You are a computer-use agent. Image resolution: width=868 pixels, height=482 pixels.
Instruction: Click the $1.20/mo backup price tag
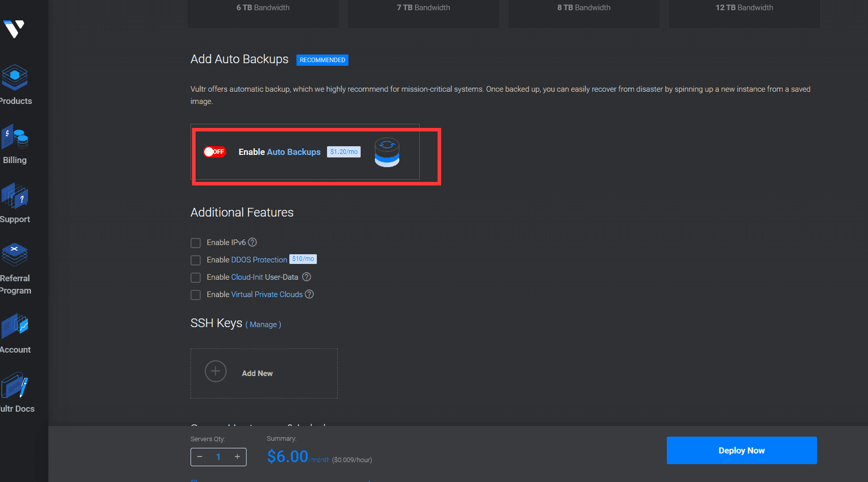[x=344, y=152]
